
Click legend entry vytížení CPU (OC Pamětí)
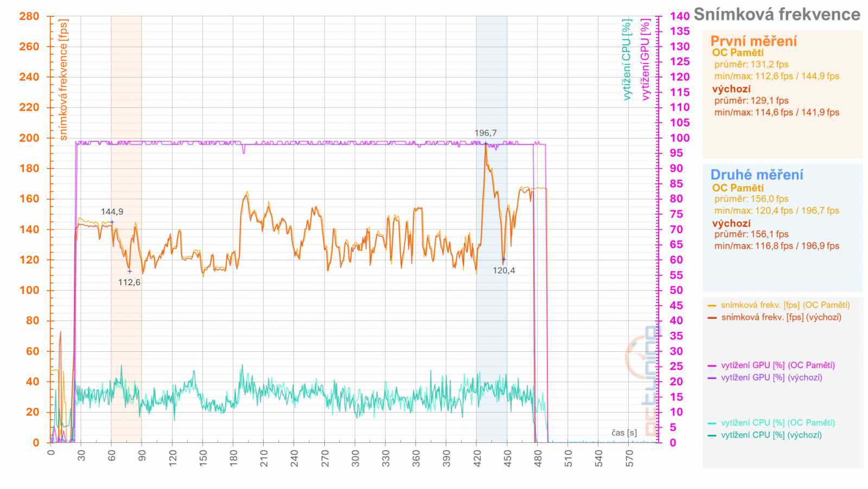click(x=778, y=423)
